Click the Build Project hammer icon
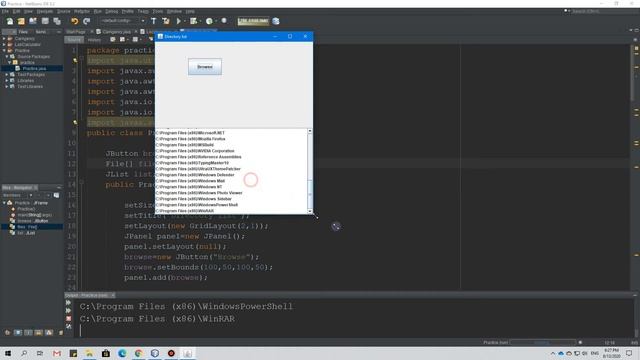 [153, 21]
